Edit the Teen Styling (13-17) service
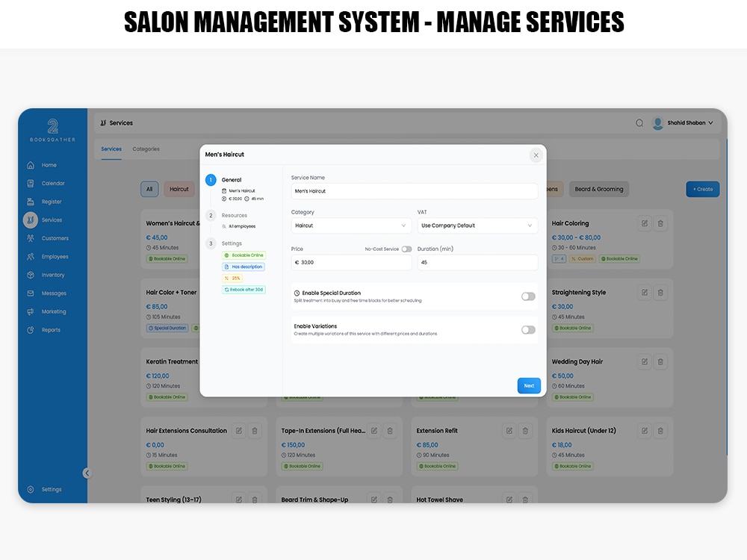This screenshot has height=560, width=747. pyautogui.click(x=239, y=500)
